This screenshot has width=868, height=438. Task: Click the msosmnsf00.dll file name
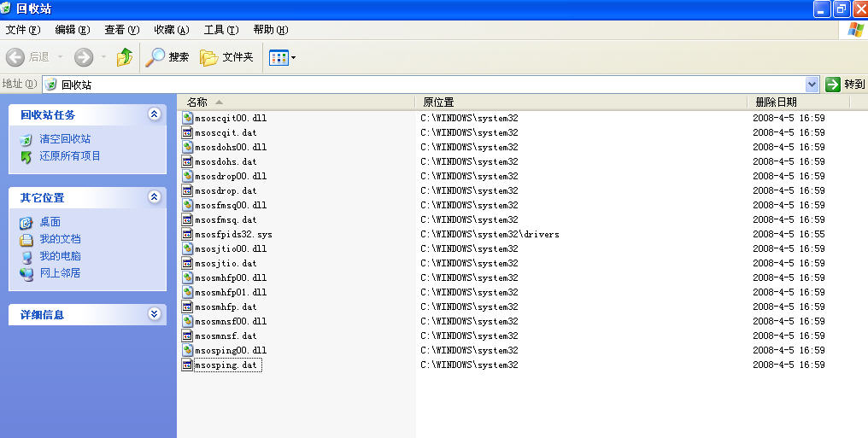[x=231, y=321]
